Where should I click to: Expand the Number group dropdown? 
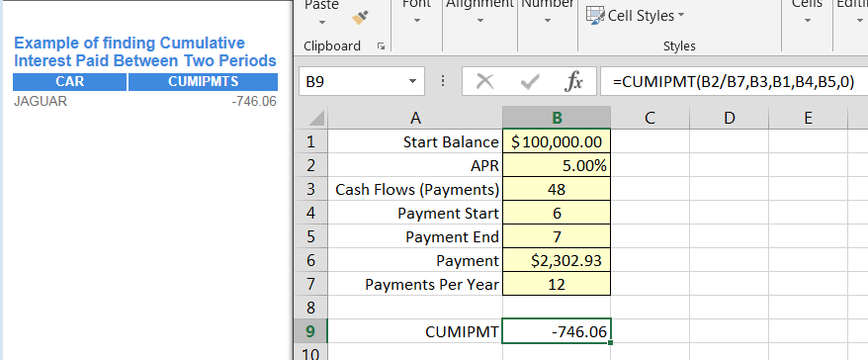[x=548, y=21]
